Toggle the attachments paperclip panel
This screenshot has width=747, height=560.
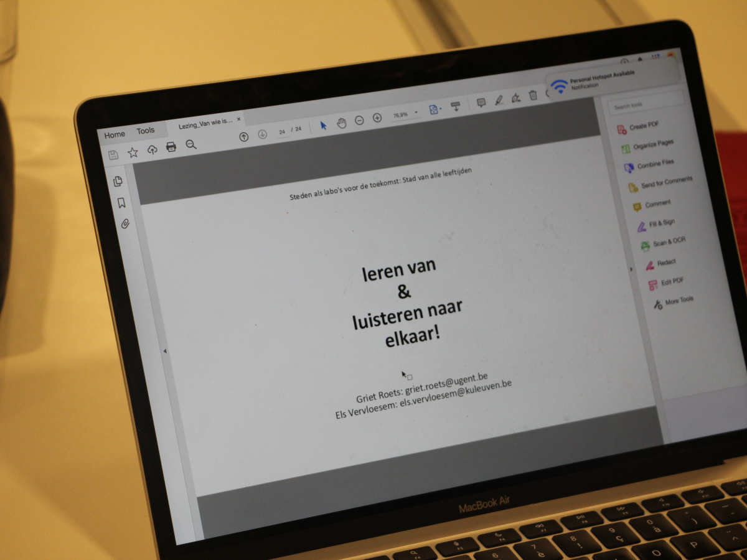tap(125, 223)
